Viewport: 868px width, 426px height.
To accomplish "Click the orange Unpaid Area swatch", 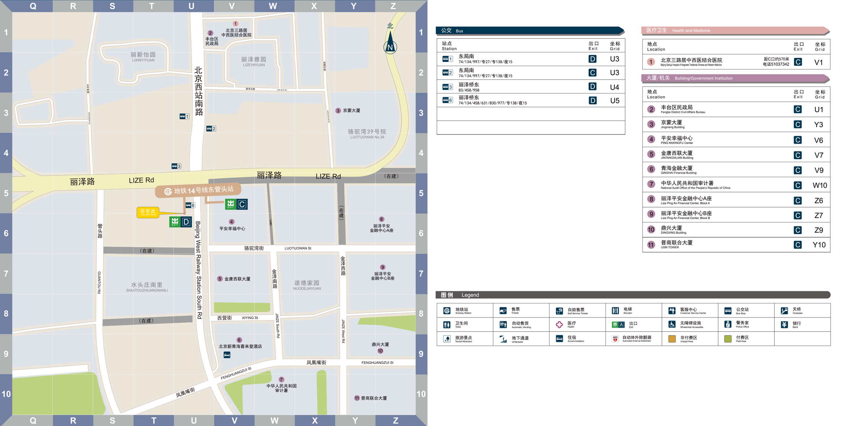I will click(x=672, y=339).
